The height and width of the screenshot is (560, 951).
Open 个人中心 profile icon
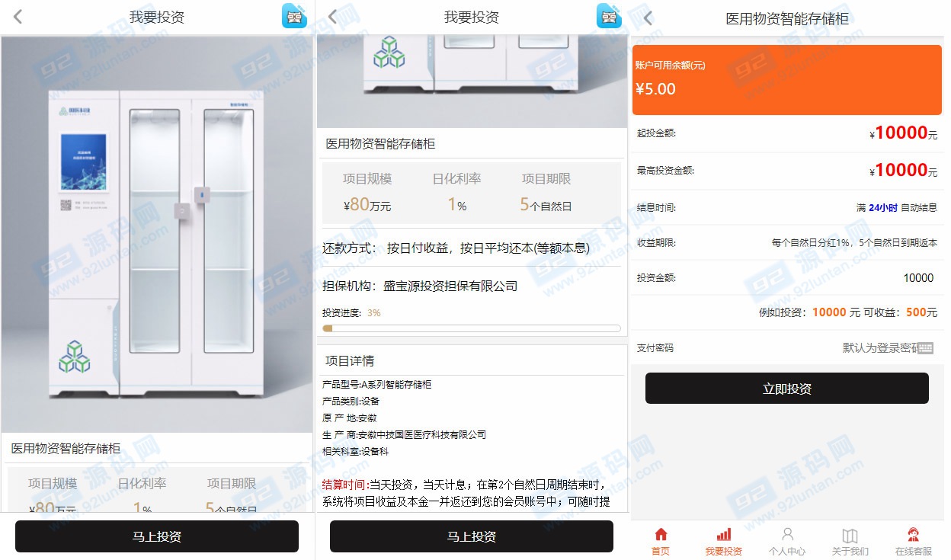point(787,535)
